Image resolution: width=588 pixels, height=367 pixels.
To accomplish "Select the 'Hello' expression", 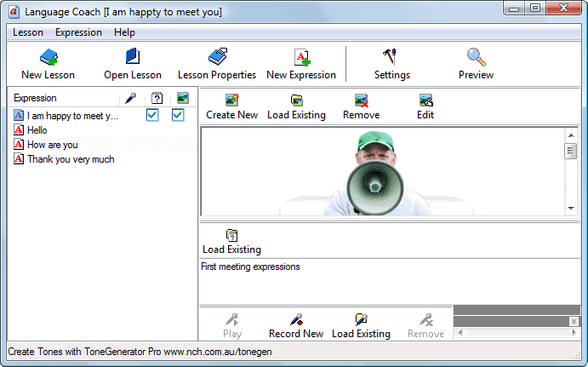I will pos(37,130).
